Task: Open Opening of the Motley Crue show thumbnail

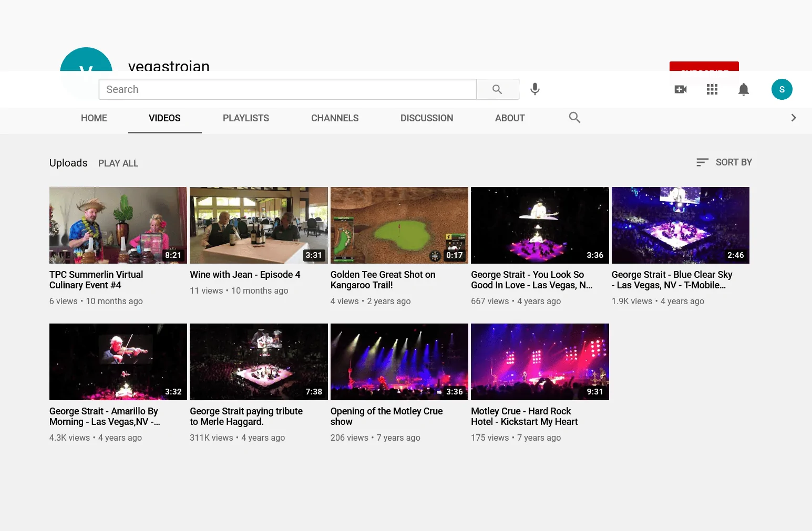Action: 399,362
